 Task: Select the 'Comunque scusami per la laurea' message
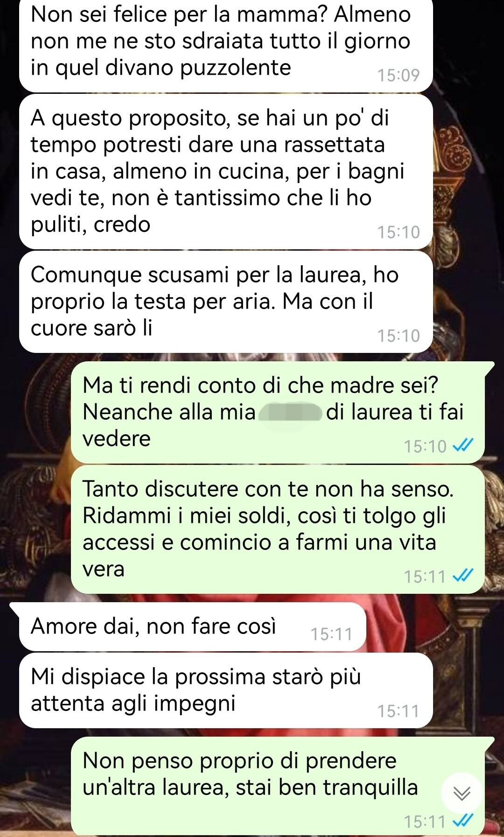pyautogui.click(x=226, y=302)
